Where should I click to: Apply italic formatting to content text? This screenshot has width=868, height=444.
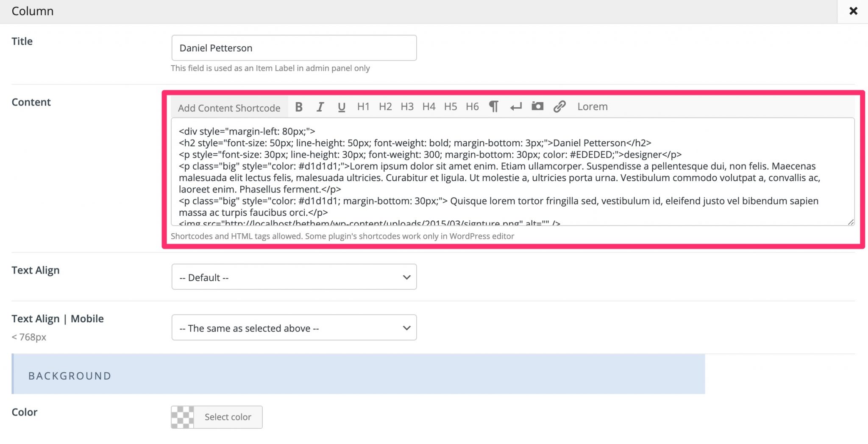320,107
